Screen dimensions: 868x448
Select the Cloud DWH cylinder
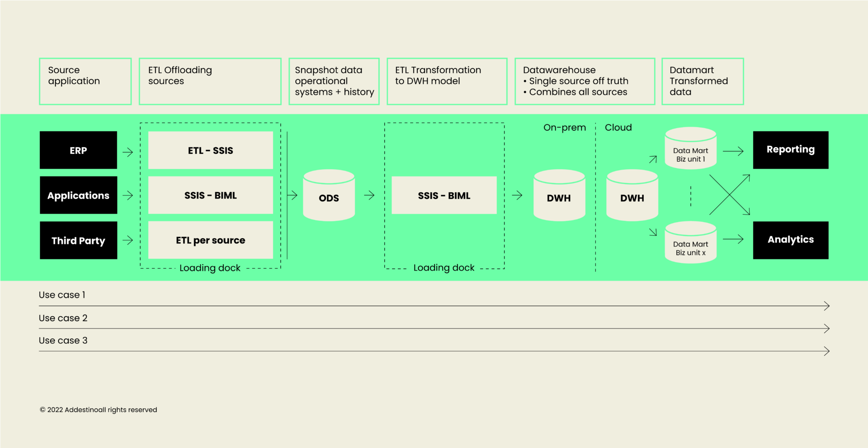(x=632, y=195)
